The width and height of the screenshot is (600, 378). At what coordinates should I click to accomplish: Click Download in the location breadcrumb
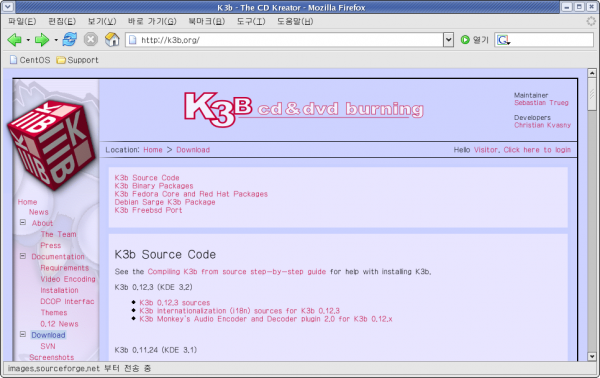[x=193, y=150]
